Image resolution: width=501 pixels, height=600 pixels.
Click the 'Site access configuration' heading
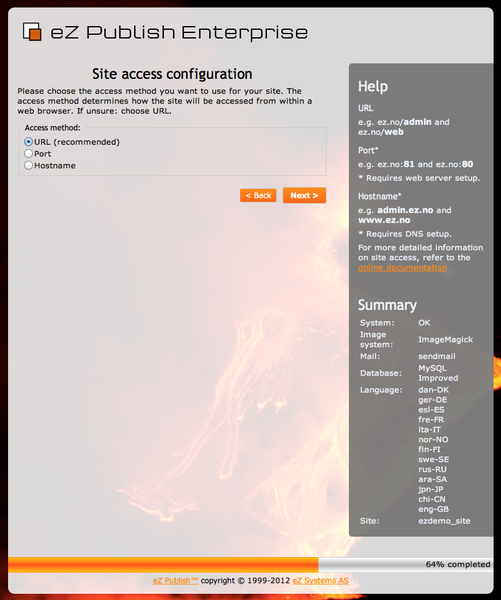pos(172,74)
